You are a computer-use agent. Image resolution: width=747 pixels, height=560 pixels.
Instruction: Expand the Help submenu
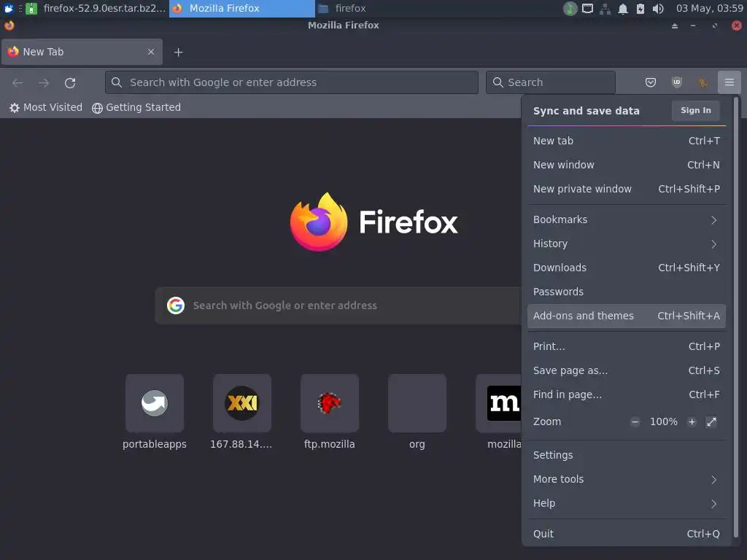pos(627,503)
